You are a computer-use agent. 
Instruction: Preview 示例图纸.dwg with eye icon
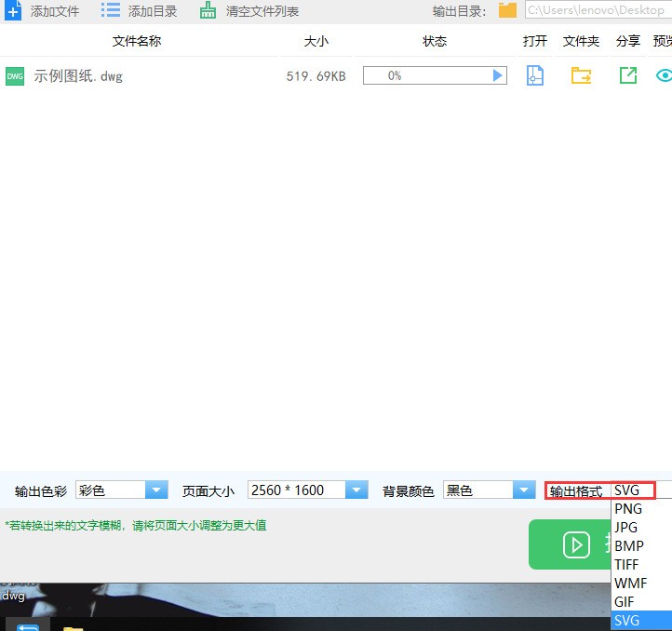(x=665, y=75)
